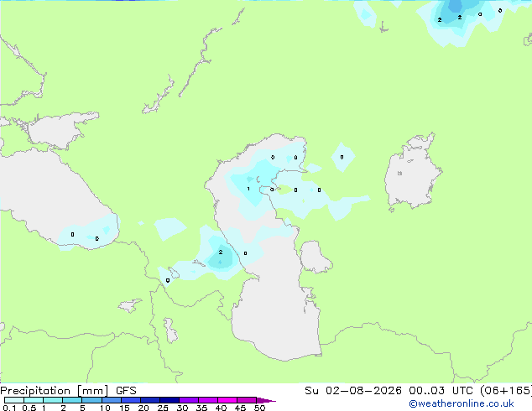
Task: Click the legend label '25'
Action: point(163,408)
